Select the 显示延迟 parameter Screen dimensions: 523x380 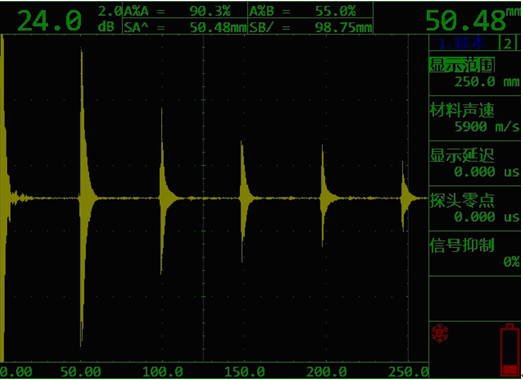tap(462, 155)
